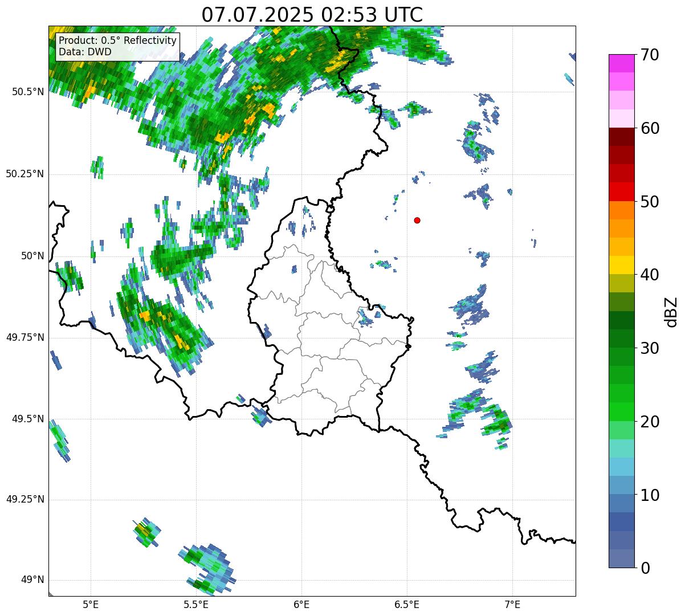Click the latitude label "50°N"
This screenshot has width=685, height=616.
pyautogui.click(x=32, y=256)
